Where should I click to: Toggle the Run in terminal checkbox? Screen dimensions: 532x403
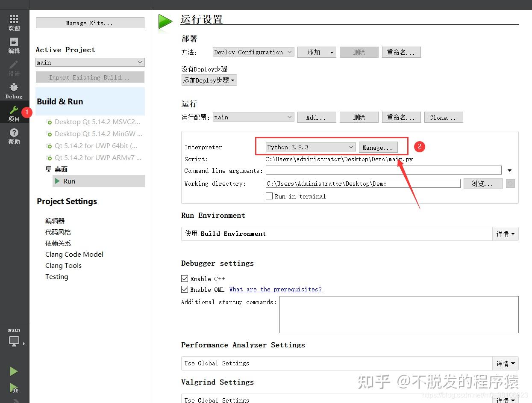[x=269, y=196]
